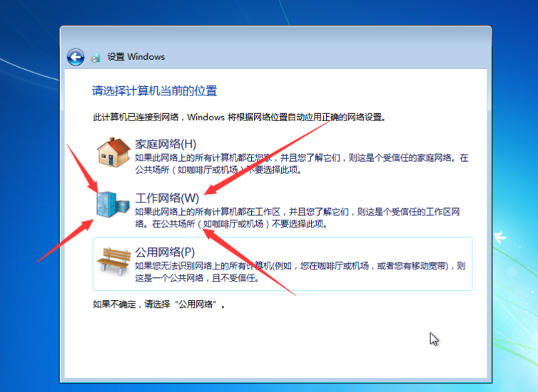Click the sentence starting 此计算机已连接到网络
538x392 pixels.
pos(239,117)
